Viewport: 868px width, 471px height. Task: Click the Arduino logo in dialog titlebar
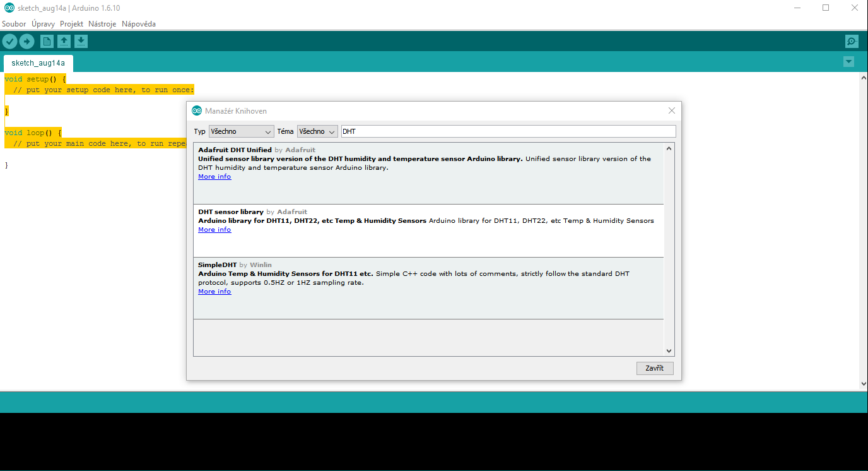(x=196, y=110)
